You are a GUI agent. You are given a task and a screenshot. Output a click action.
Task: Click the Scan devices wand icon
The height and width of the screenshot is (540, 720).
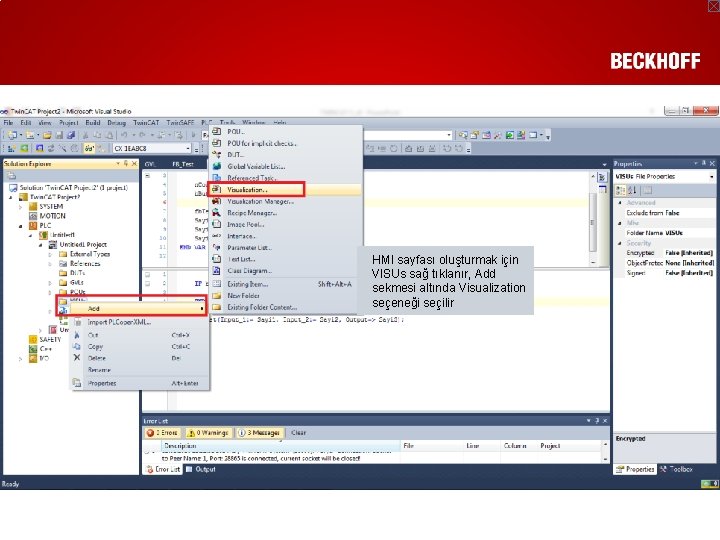pyautogui.click(x=62, y=148)
